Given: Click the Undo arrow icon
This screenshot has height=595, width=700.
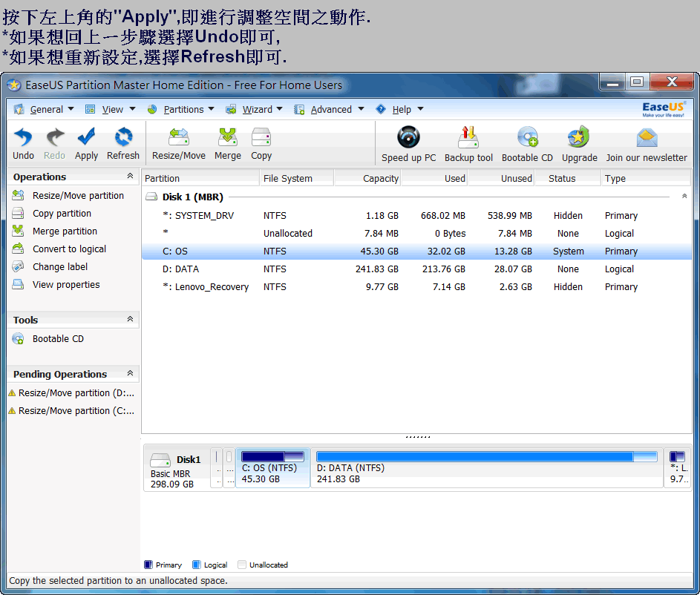Looking at the screenshot, I should pos(23,137).
